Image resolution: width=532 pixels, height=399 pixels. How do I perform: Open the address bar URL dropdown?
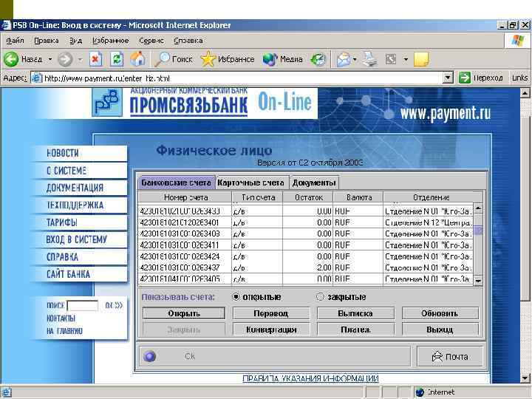pos(449,78)
